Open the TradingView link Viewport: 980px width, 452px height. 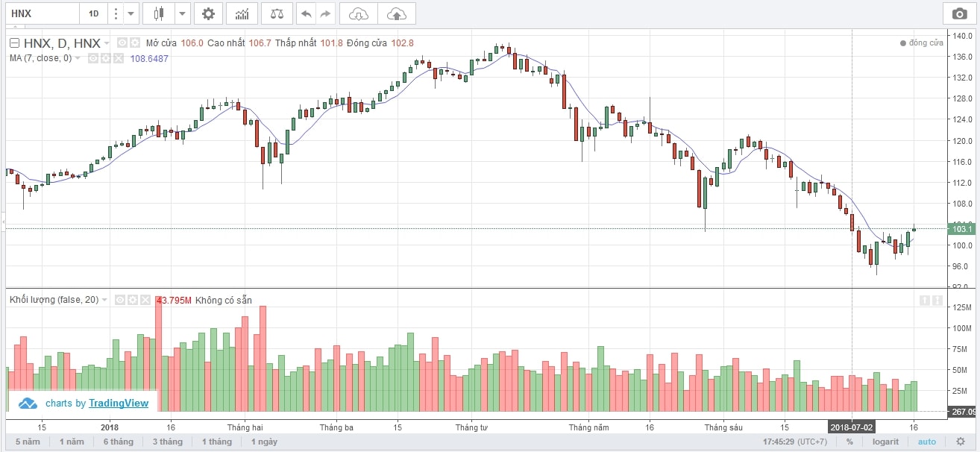click(119, 404)
